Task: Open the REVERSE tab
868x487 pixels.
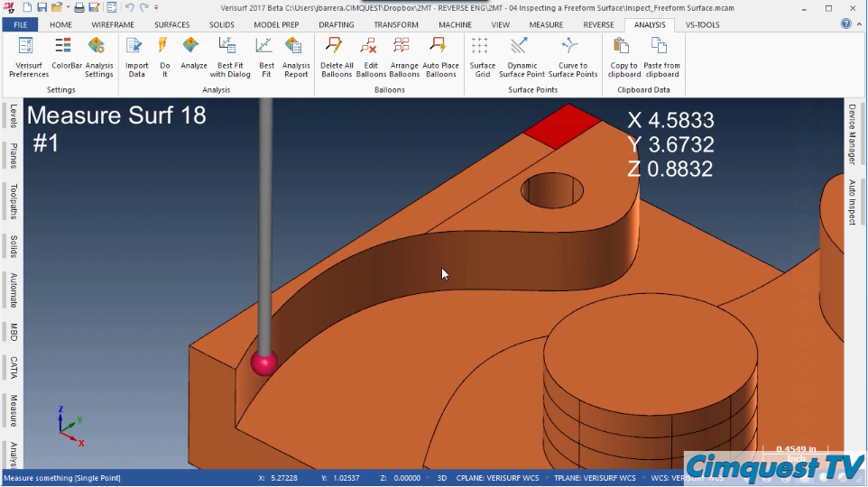Action: pyautogui.click(x=598, y=24)
